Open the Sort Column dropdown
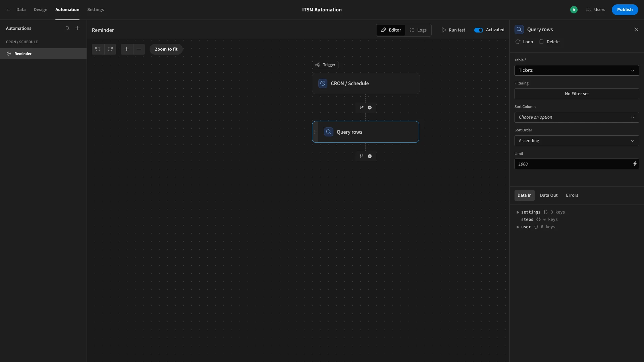This screenshot has width=644, height=362. (577, 117)
